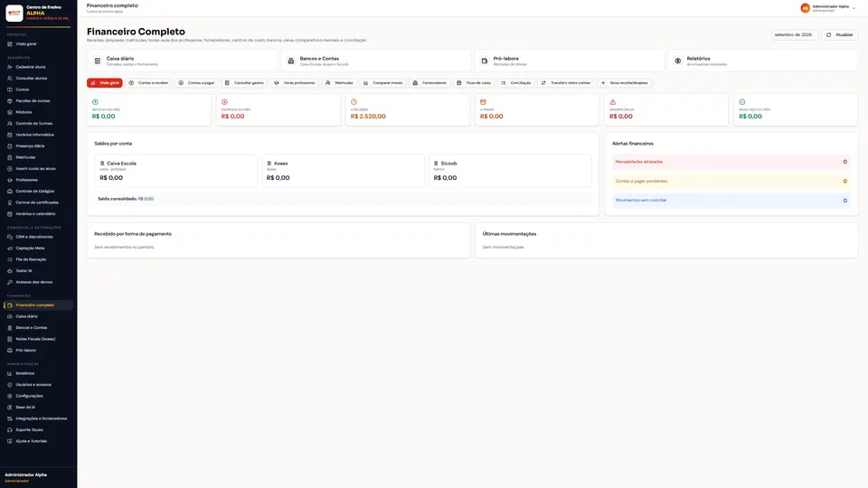Open the Consultar gastos tab
This screenshot has width=868, height=488.
244,83
